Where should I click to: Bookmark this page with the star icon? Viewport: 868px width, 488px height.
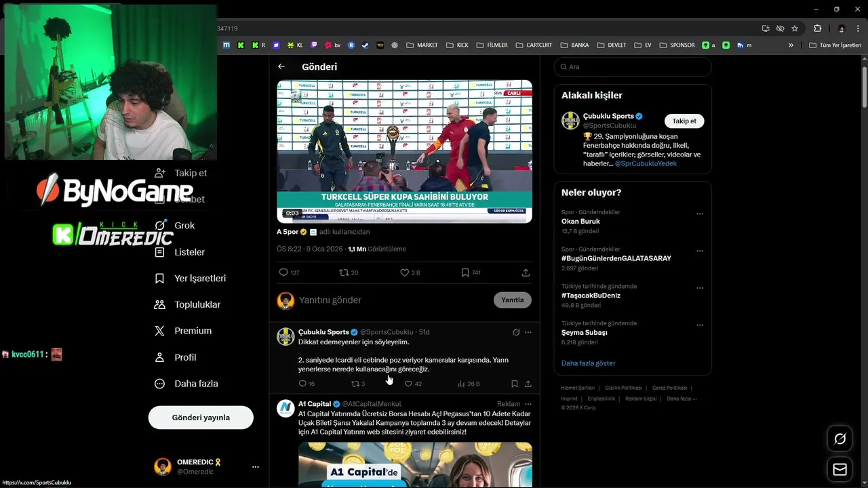[x=795, y=28]
